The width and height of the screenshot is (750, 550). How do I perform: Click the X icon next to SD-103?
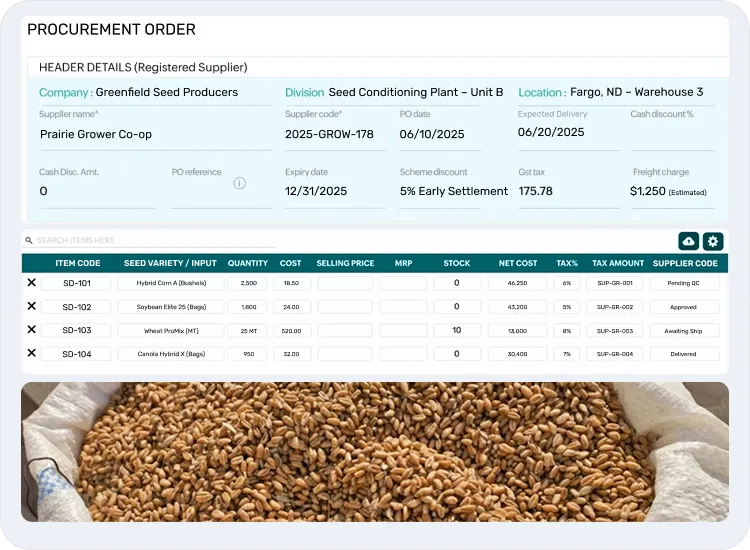tap(31, 330)
